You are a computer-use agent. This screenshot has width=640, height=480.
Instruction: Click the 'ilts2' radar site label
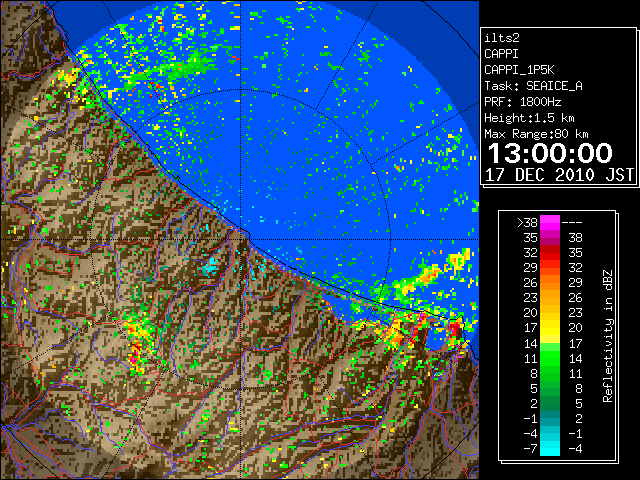(x=502, y=38)
